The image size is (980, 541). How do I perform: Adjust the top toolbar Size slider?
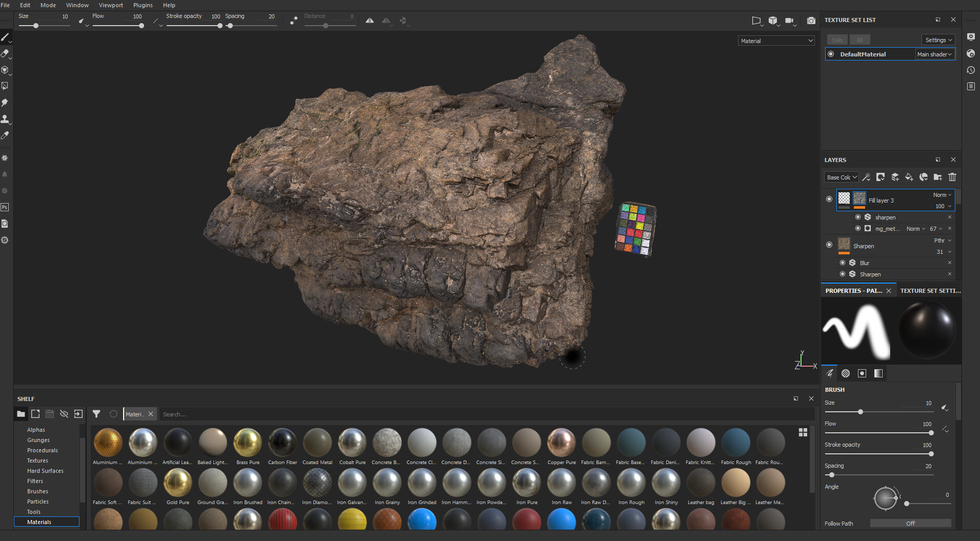pyautogui.click(x=44, y=26)
